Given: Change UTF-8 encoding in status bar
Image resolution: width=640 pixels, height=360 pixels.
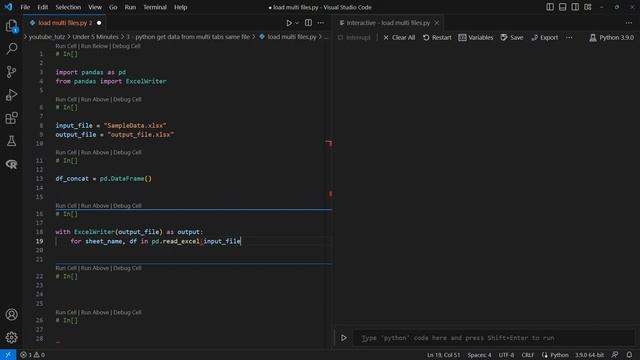Looking at the screenshot, I should point(507,355).
